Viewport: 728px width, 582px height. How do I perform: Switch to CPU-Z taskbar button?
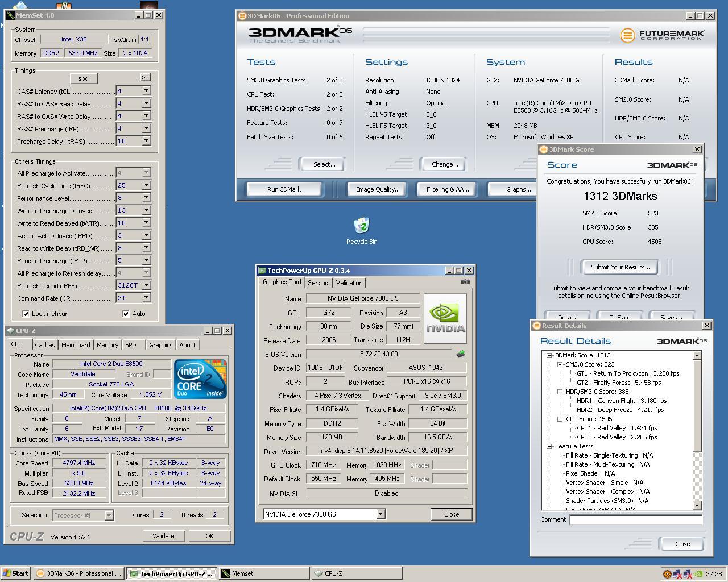357,573
